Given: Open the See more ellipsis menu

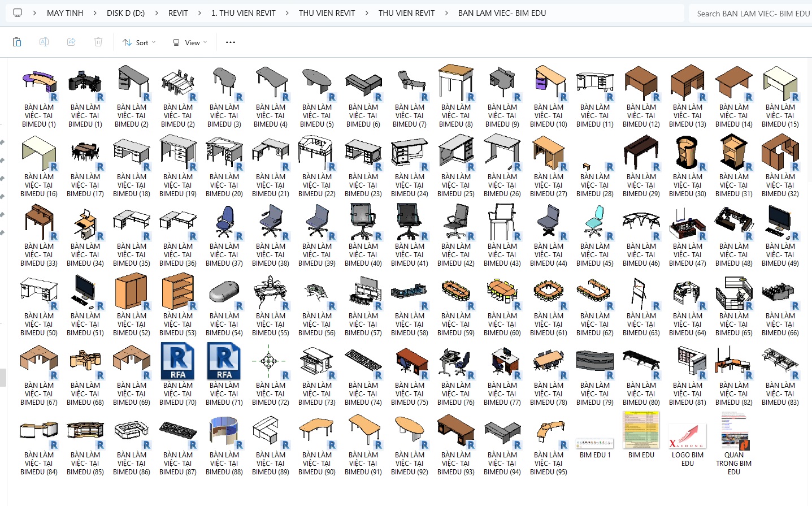Looking at the screenshot, I should (x=231, y=42).
